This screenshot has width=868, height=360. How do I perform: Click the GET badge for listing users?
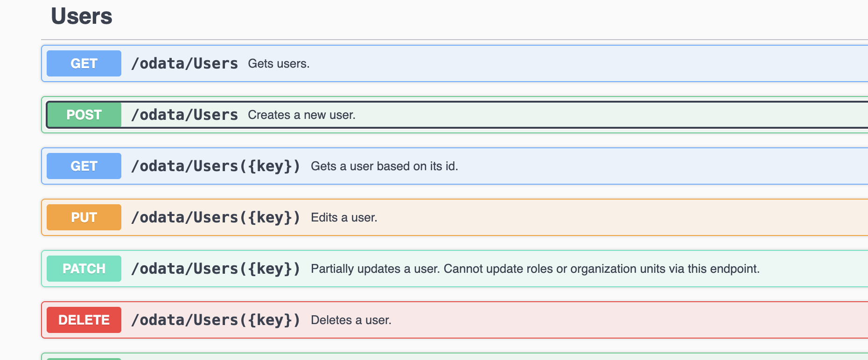click(x=84, y=63)
